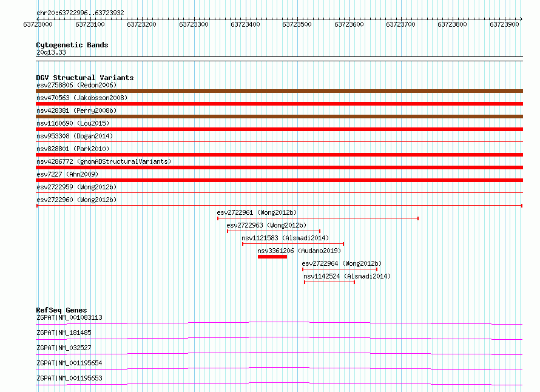Select the brown esv2758806 variant bar
Image resolution: width=540 pixels, height=392 pixels.
coord(279,91)
